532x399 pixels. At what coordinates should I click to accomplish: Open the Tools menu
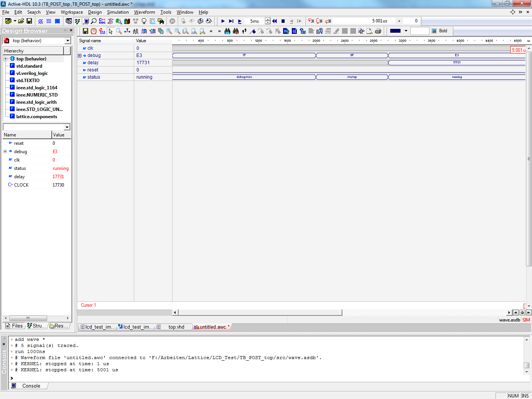[166, 12]
